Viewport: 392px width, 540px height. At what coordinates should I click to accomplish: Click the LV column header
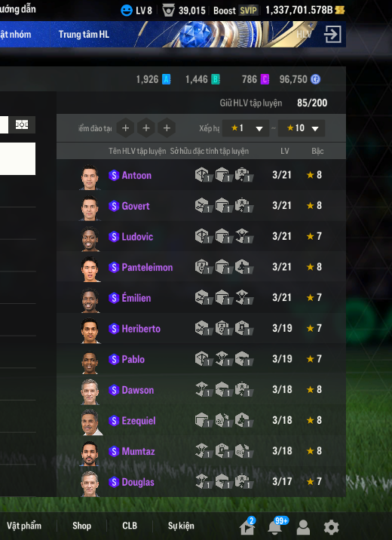(x=285, y=151)
